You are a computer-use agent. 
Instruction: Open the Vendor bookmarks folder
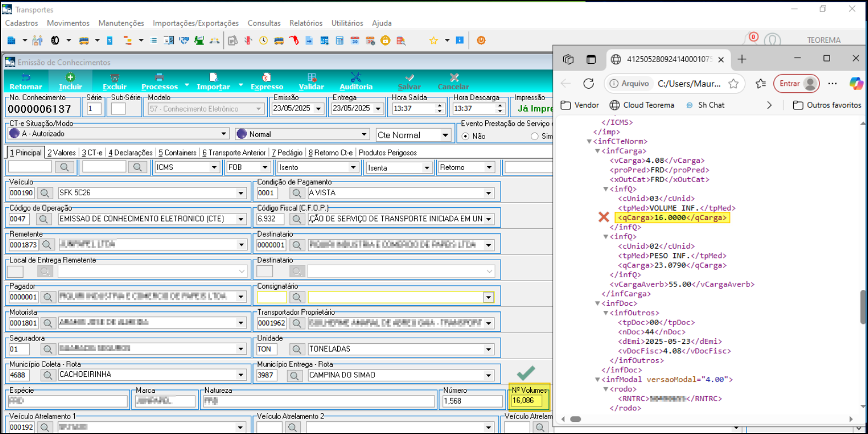pyautogui.click(x=580, y=105)
